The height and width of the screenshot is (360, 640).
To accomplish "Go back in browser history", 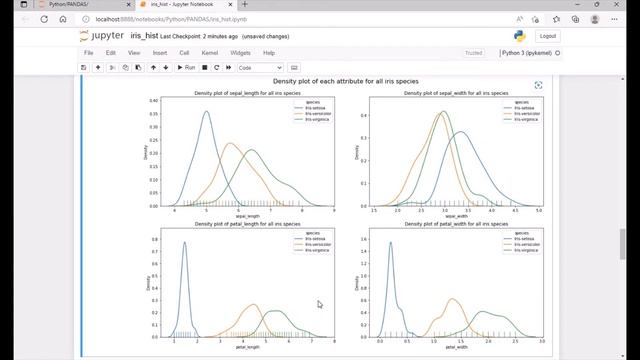I will (x=25, y=19).
